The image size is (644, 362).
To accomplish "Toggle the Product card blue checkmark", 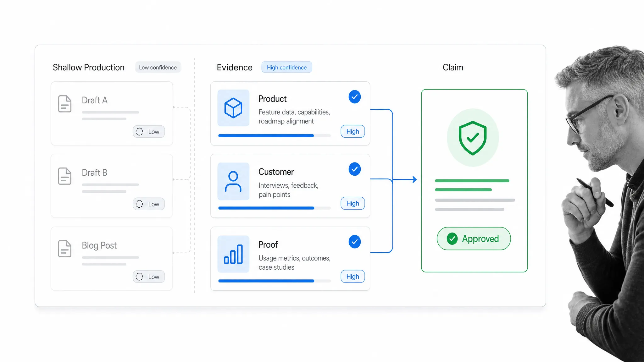I will (x=354, y=97).
